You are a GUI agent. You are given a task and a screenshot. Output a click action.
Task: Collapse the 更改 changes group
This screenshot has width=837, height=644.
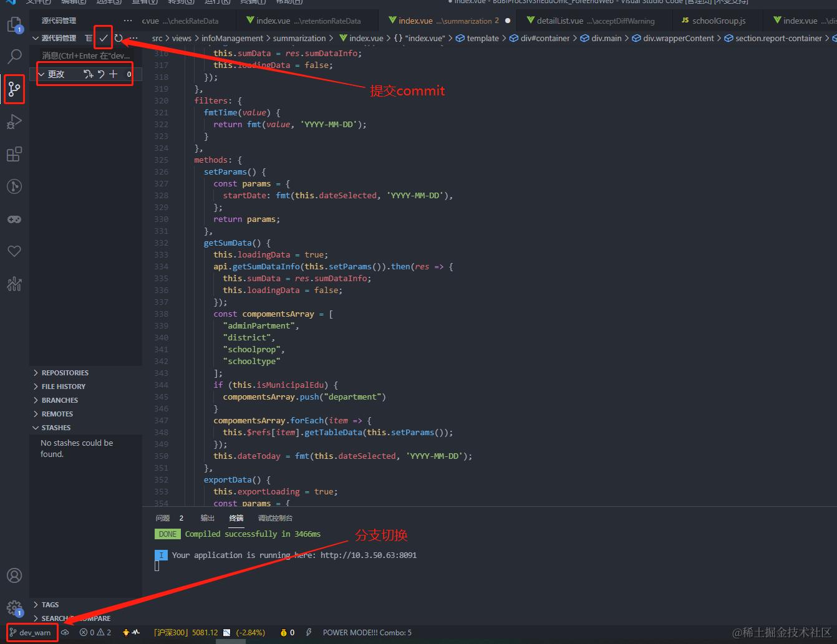pos(42,74)
